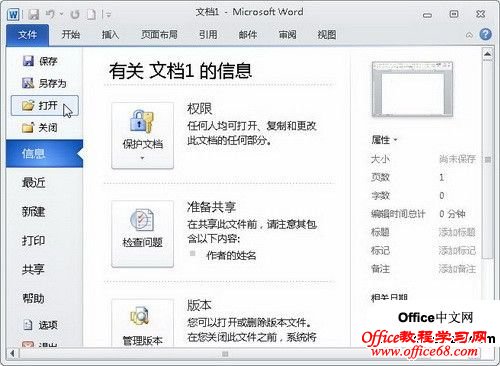Select the 帮助 (Help) backstage section
The width and height of the screenshot is (500, 366).
pos(44,298)
